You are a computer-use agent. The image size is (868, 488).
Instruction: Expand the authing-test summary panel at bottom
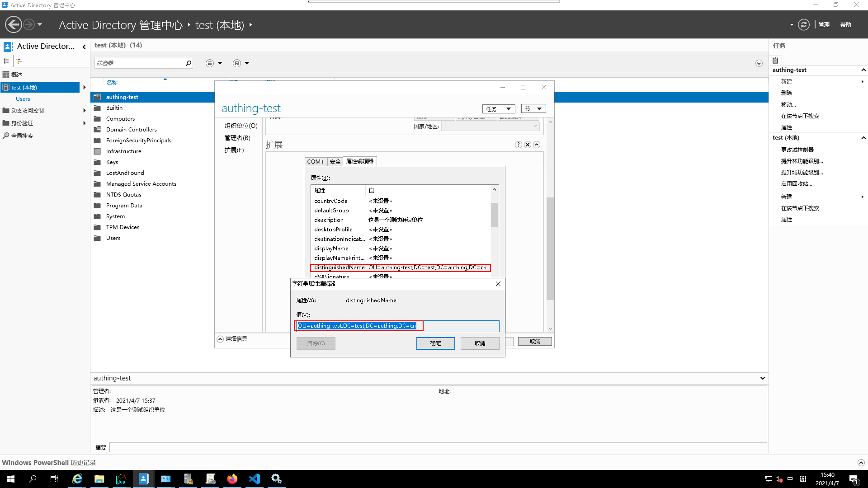click(762, 378)
